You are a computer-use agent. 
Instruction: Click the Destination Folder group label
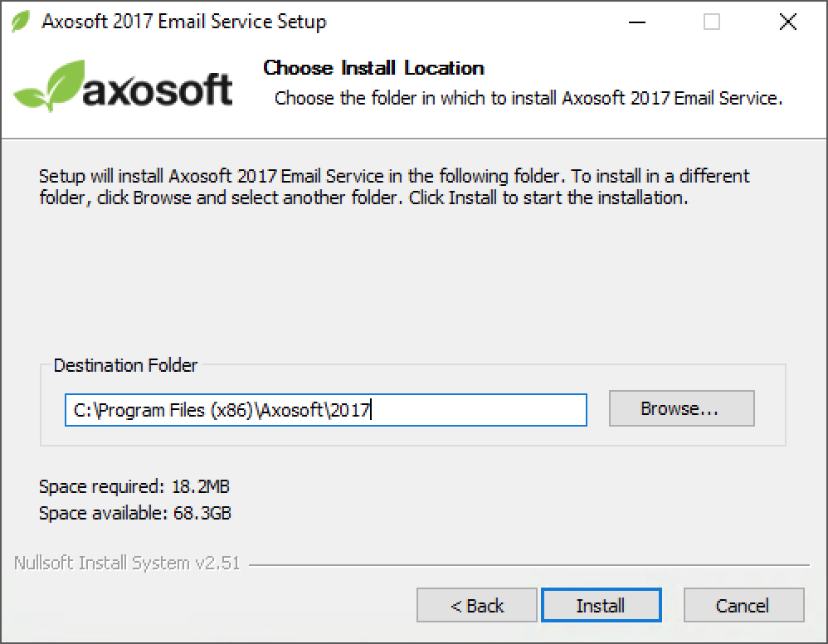click(125, 365)
